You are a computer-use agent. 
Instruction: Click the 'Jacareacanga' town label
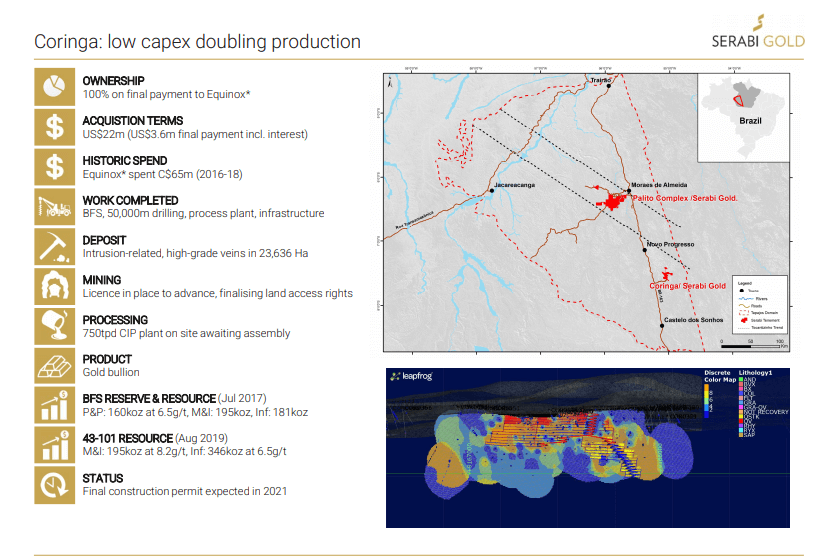[514, 185]
